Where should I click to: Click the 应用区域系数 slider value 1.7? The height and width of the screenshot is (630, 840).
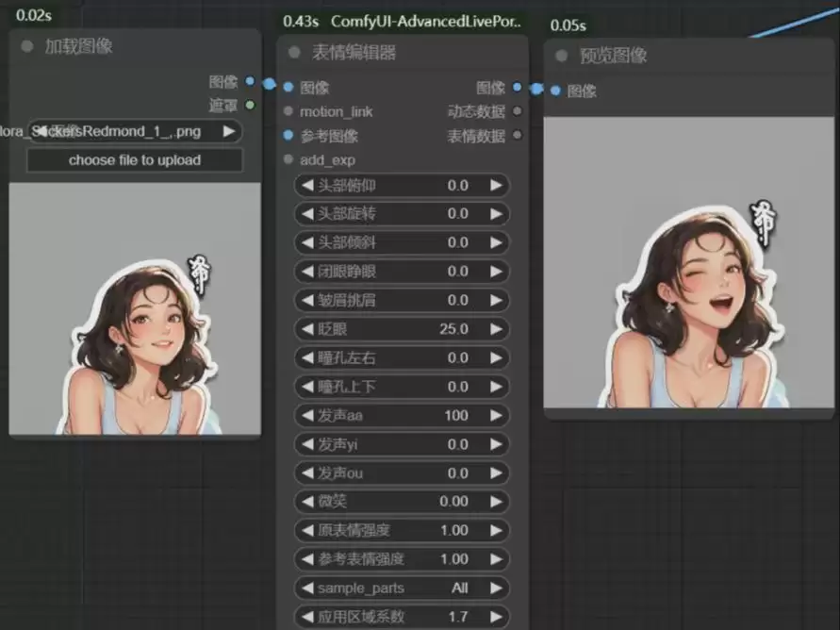point(458,617)
